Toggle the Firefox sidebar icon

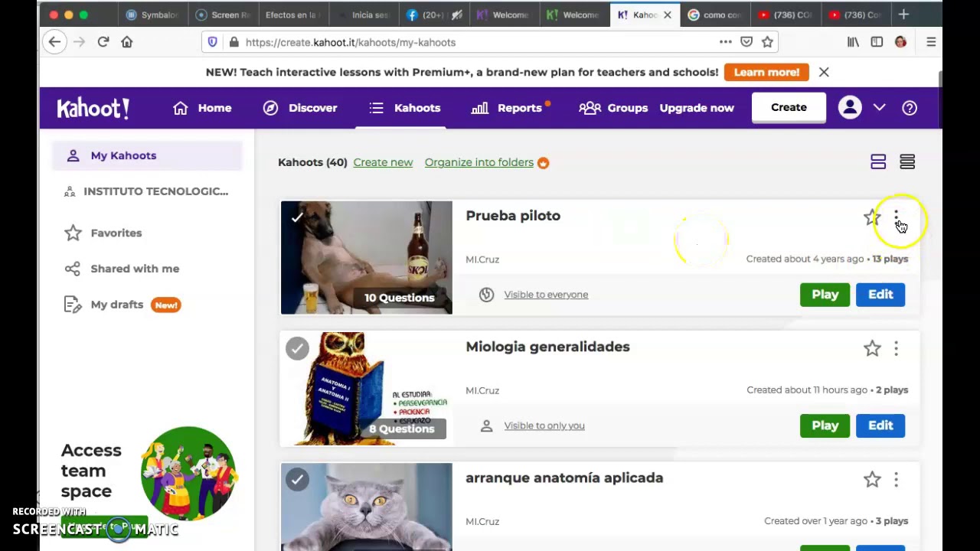pos(877,42)
